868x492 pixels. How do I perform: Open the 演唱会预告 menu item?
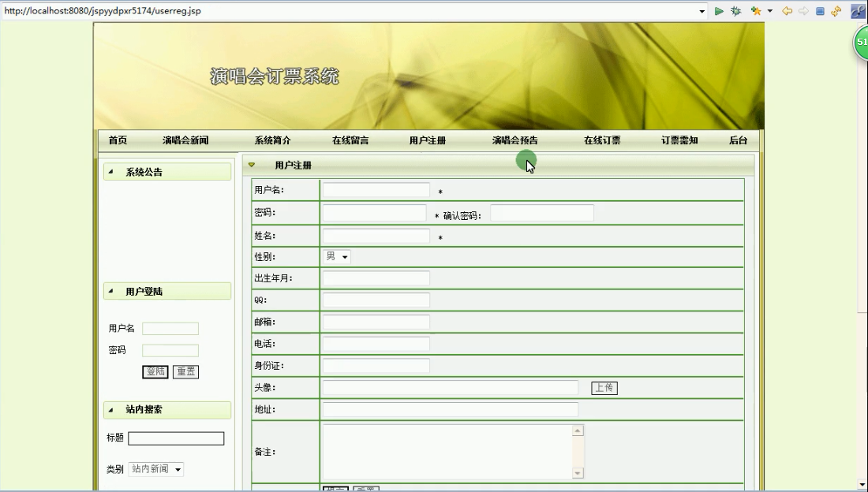point(514,140)
